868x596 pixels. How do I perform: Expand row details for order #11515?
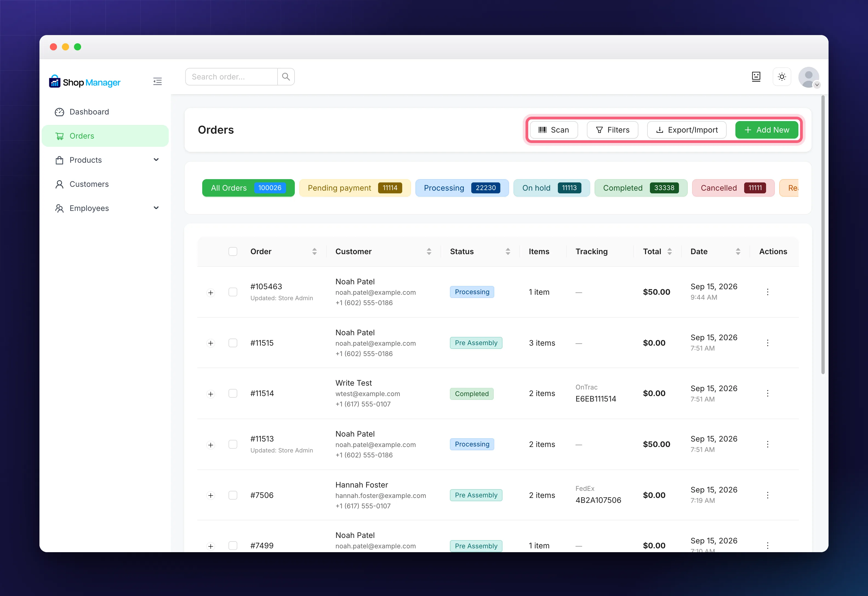(211, 343)
